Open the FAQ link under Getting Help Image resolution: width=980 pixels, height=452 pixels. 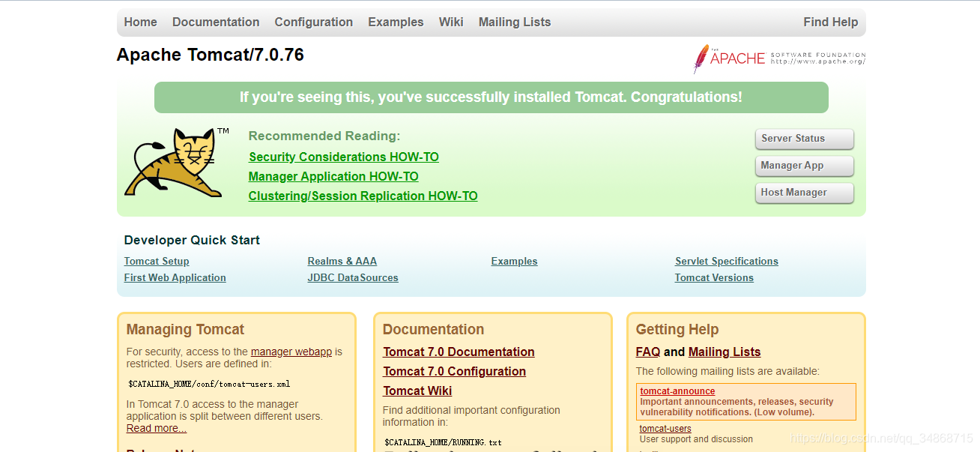pyautogui.click(x=648, y=352)
